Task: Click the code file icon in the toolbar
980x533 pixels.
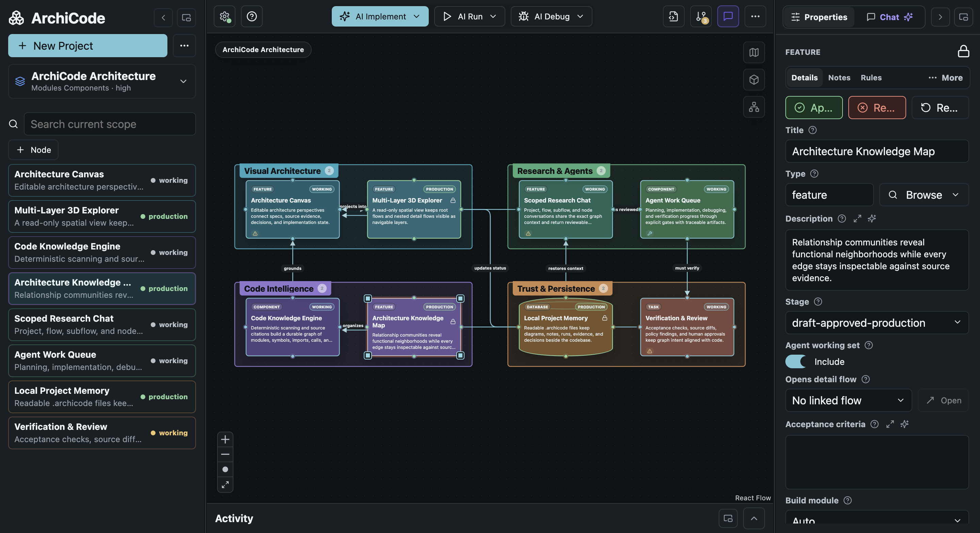Action: (x=673, y=16)
